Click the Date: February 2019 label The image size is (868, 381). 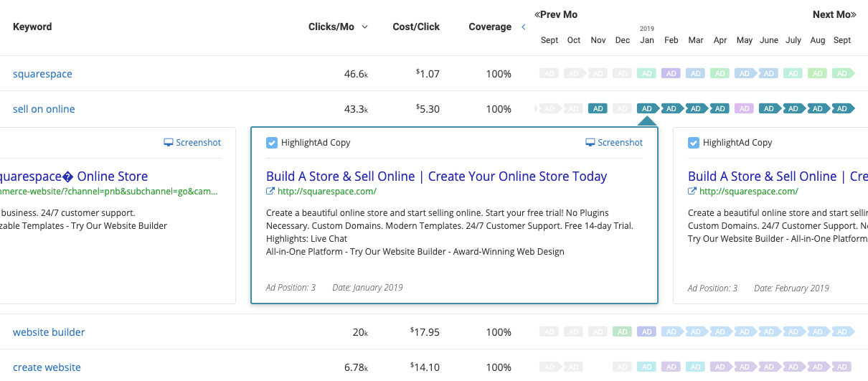(x=791, y=288)
